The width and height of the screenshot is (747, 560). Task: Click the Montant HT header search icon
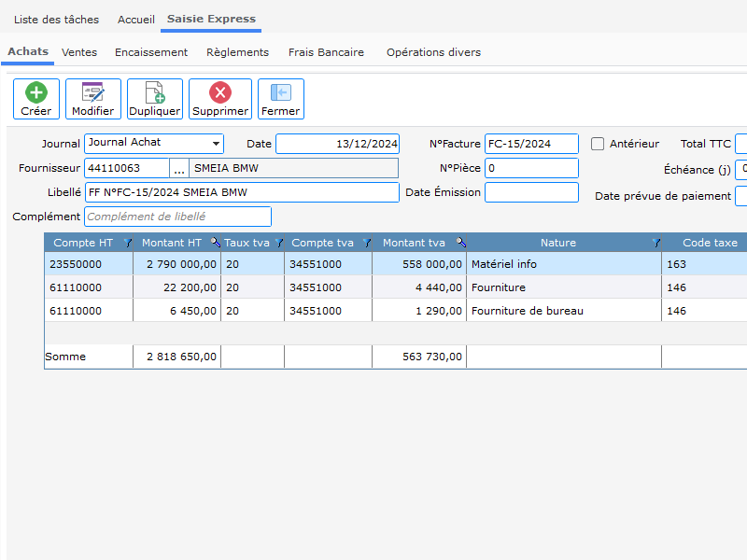coord(215,243)
